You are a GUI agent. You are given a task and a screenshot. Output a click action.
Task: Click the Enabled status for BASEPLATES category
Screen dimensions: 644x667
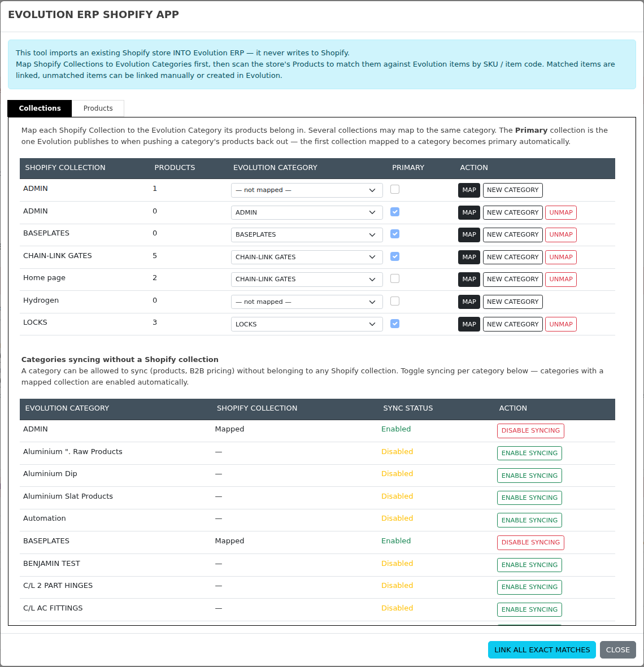pyautogui.click(x=396, y=540)
